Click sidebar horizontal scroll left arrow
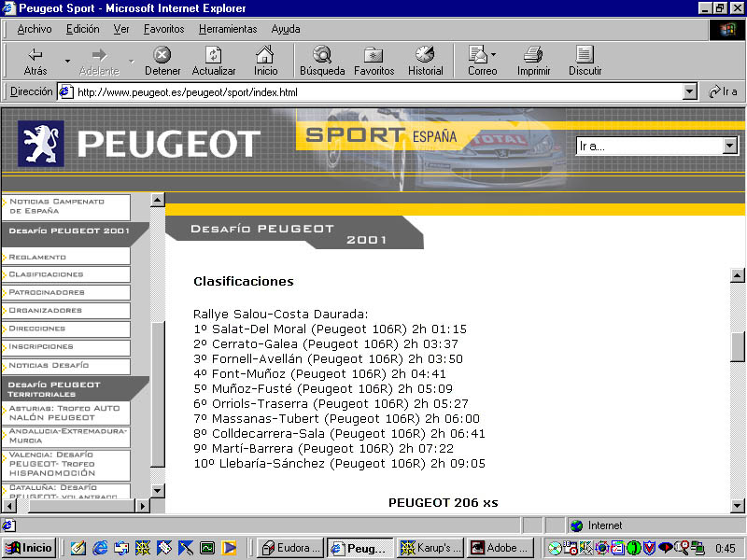This screenshot has width=747, height=560. pyautogui.click(x=9, y=506)
